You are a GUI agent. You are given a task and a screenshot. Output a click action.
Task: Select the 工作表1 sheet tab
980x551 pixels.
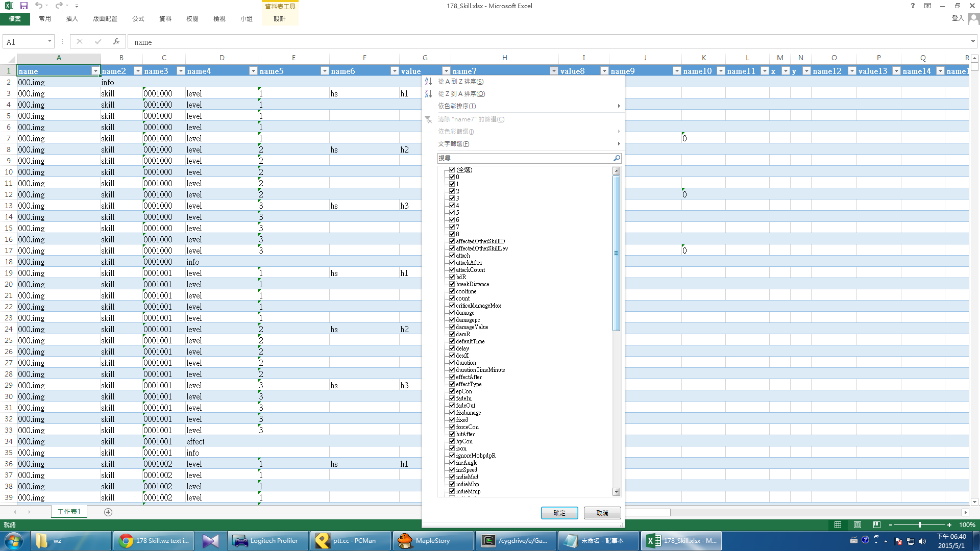pos(69,512)
